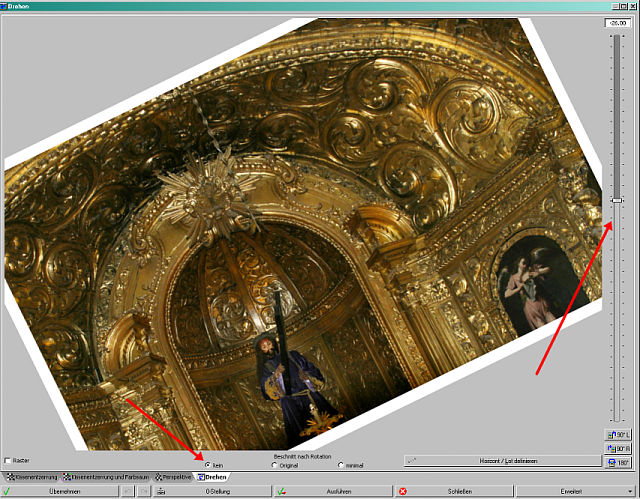
Task: Open the Erweitert dropdown
Action: (x=576, y=492)
